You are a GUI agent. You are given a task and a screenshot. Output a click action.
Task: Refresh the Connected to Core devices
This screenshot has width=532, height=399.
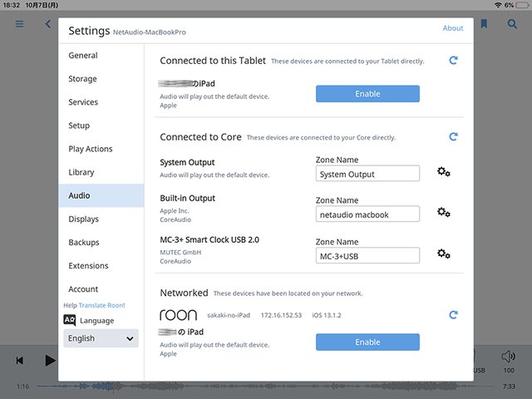(x=453, y=136)
